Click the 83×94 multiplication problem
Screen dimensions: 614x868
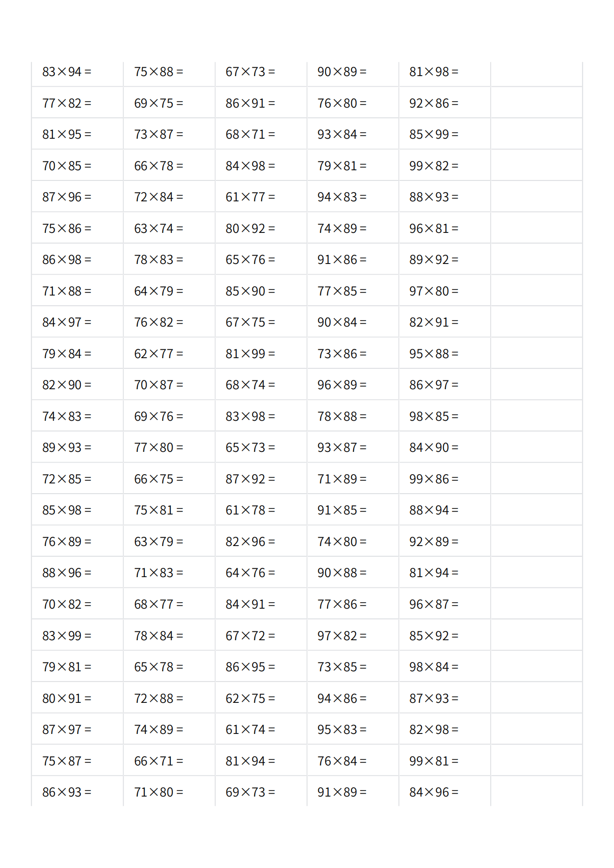(x=67, y=72)
